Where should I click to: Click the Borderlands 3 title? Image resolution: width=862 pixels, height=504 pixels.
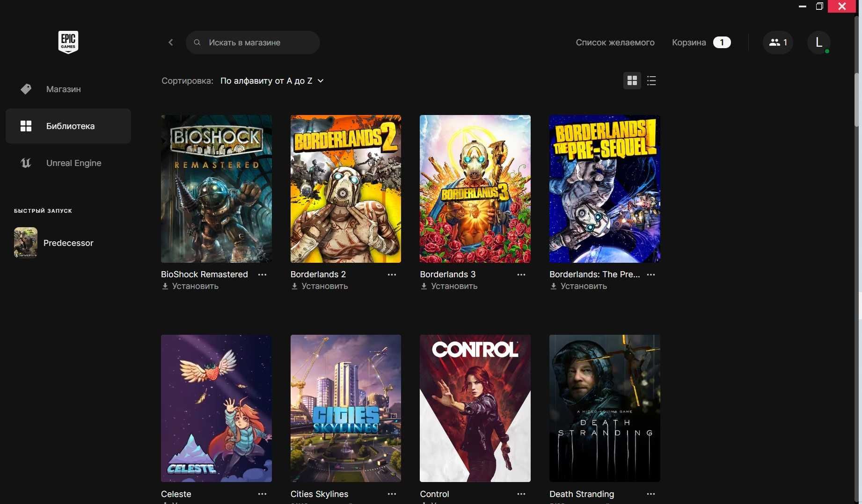(x=448, y=274)
